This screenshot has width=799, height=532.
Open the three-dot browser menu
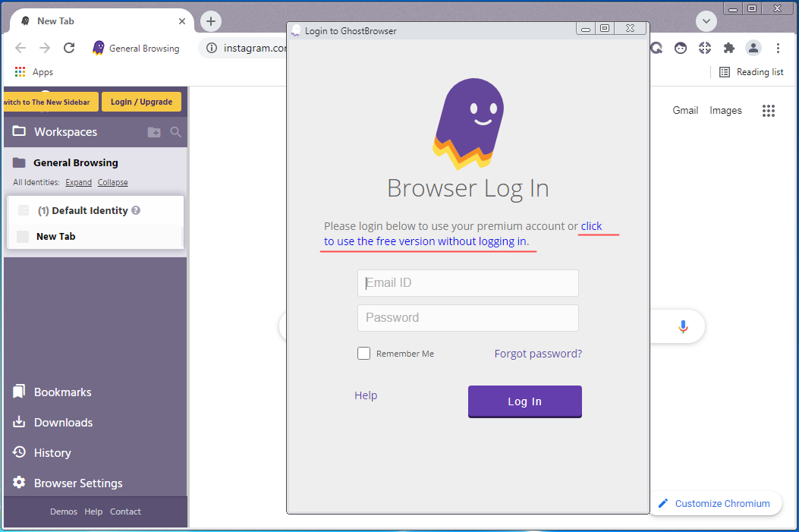(778, 48)
